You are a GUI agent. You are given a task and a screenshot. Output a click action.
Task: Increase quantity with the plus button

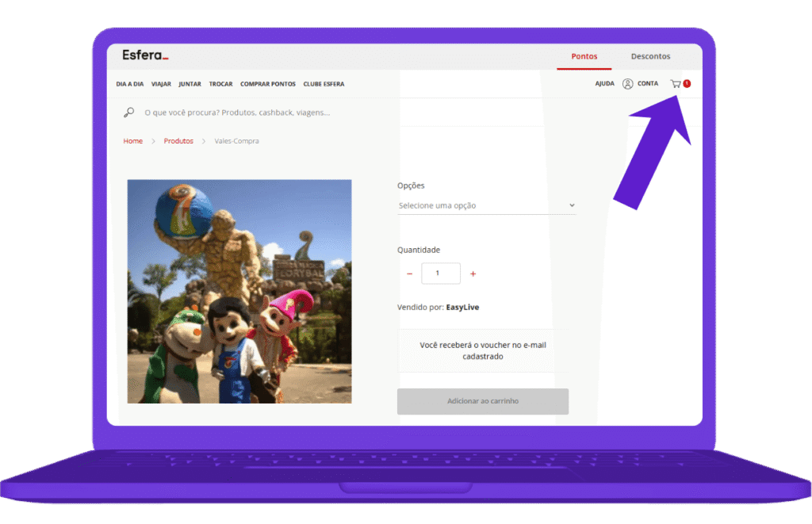473,273
